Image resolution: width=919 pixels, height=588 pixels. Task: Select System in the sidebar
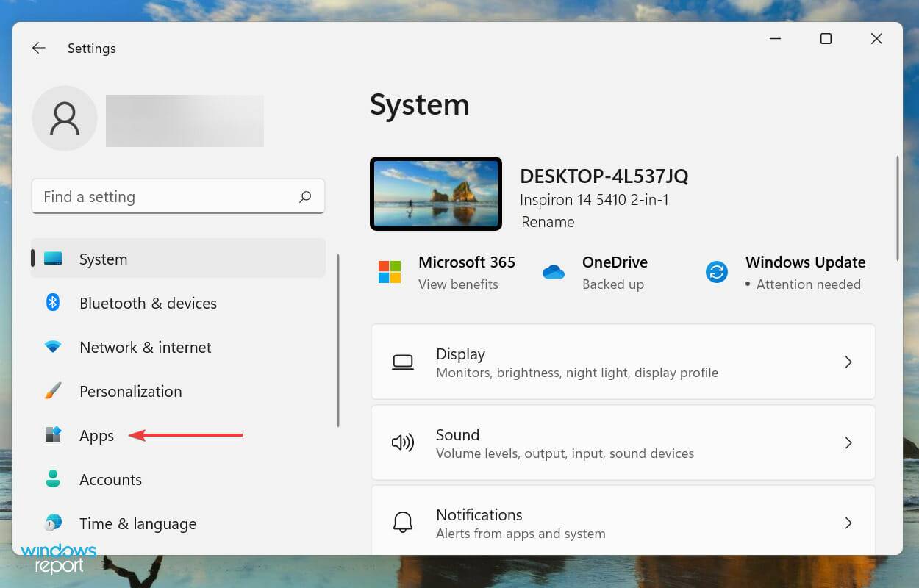pos(103,259)
